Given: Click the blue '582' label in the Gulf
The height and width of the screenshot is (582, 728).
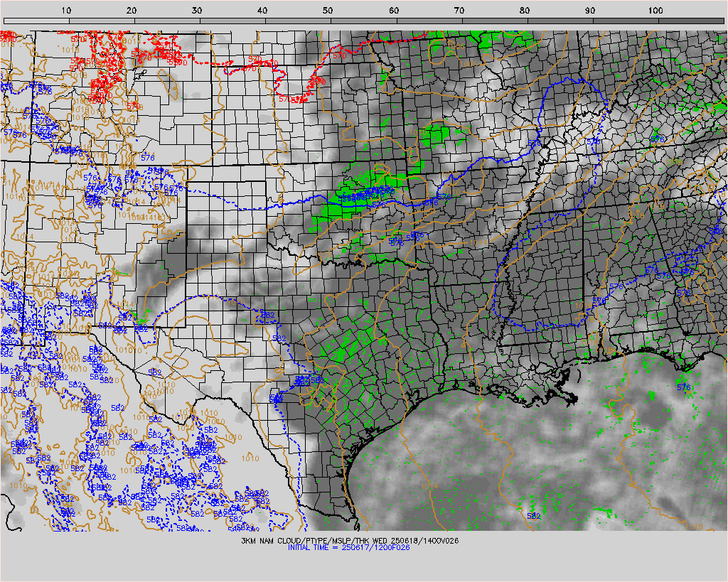Looking at the screenshot, I should point(534,516).
